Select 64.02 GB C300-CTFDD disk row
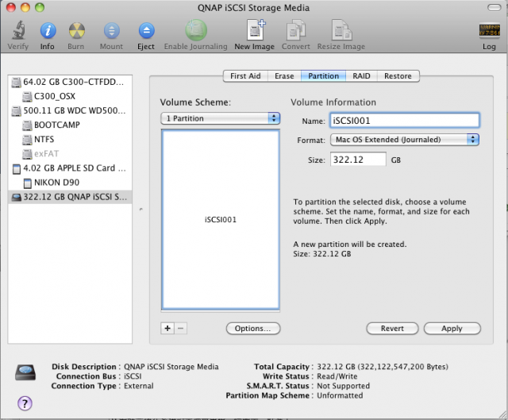The image size is (508, 420). coord(70,83)
